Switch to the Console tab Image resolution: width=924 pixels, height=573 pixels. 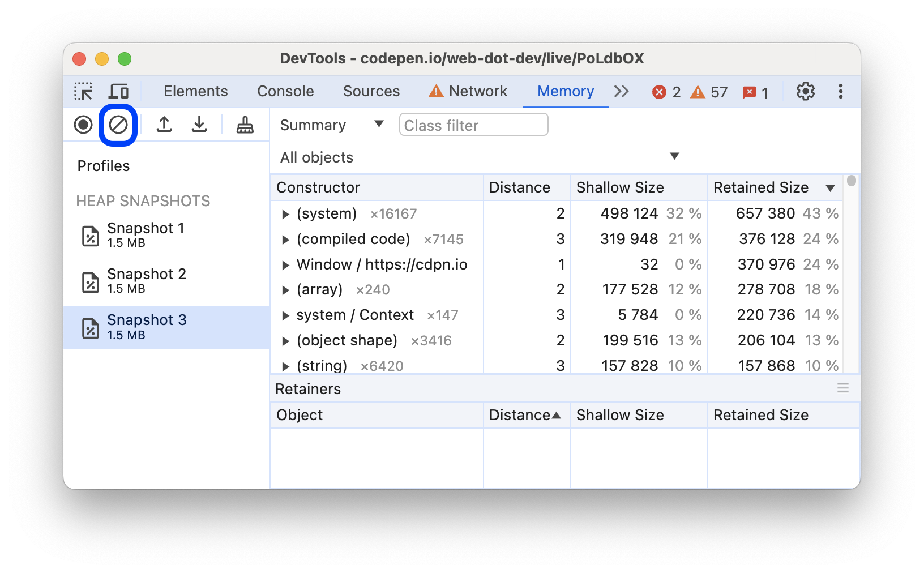point(285,91)
